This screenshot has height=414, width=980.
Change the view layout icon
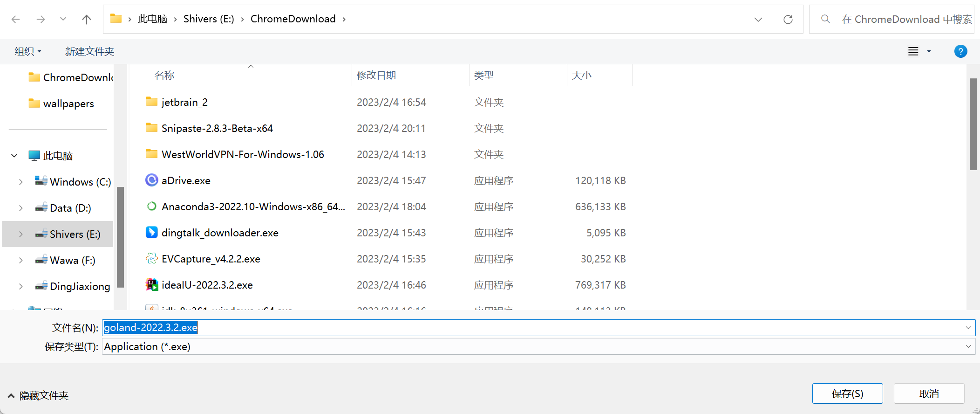point(913,51)
